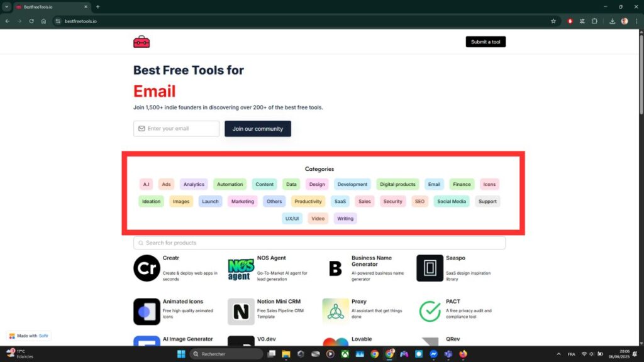Select the Social Media category tag

452,202
